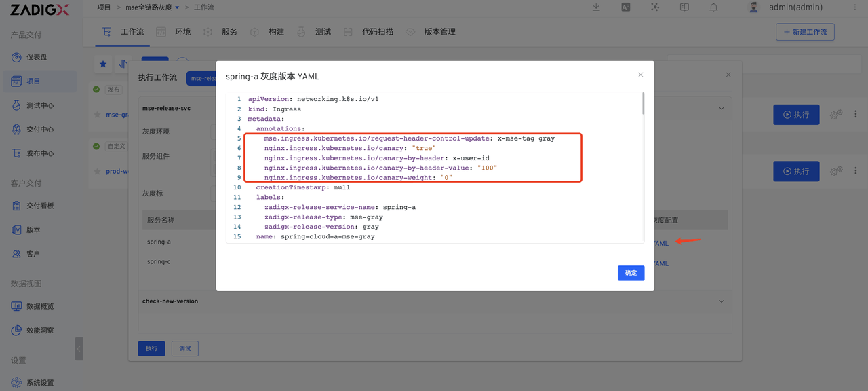Toggle workflow settings gear next to 执行 button
The height and width of the screenshot is (391, 868).
[x=836, y=114]
